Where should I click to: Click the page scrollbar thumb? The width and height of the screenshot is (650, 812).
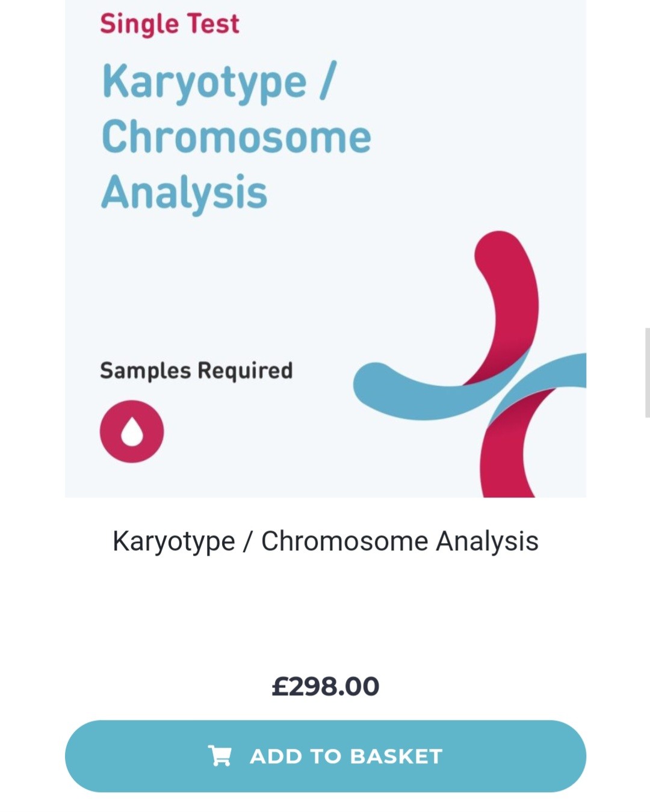[x=647, y=373]
